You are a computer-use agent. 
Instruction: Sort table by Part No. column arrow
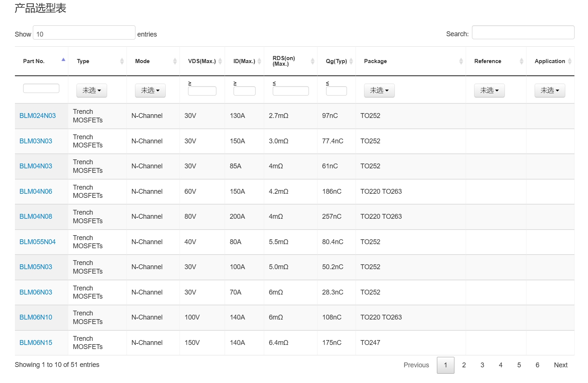coord(63,60)
